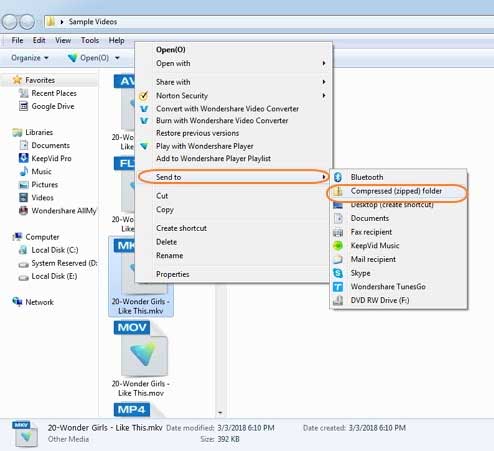Choose the KeepVid Music green icon
Image resolution: width=494 pixels, height=451 pixels.
click(x=338, y=246)
